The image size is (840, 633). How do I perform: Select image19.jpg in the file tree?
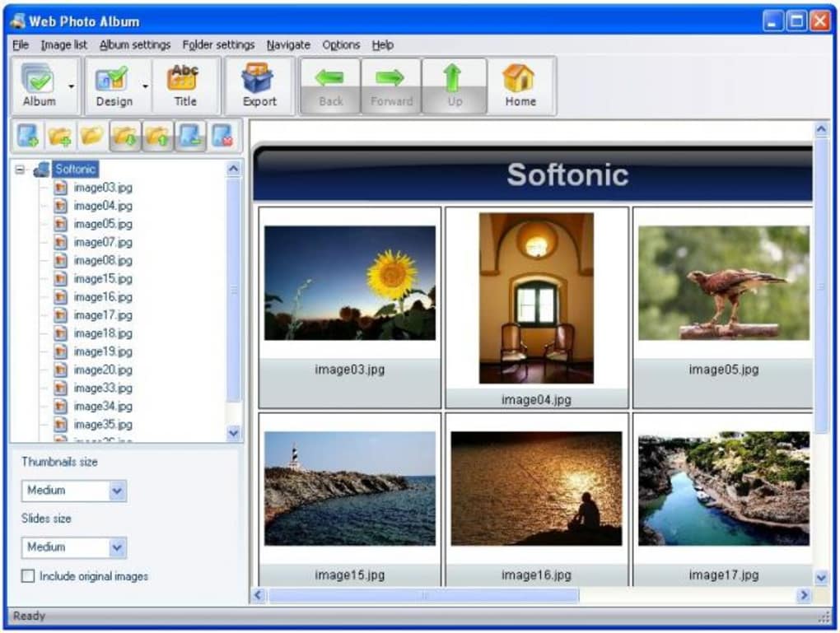tap(103, 351)
